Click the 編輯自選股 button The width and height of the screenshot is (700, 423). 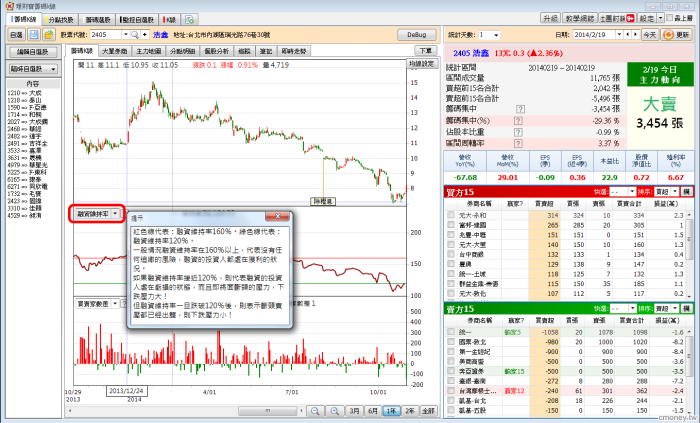(33, 52)
